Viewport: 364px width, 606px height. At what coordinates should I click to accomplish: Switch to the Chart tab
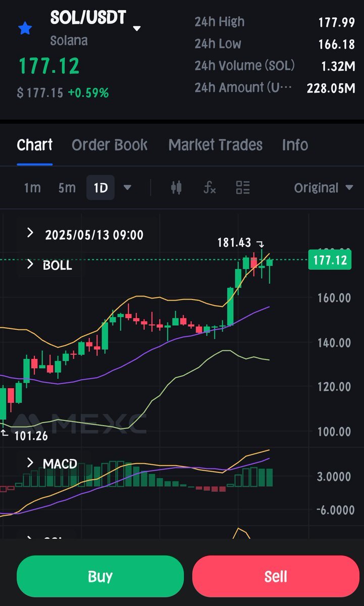pos(35,145)
